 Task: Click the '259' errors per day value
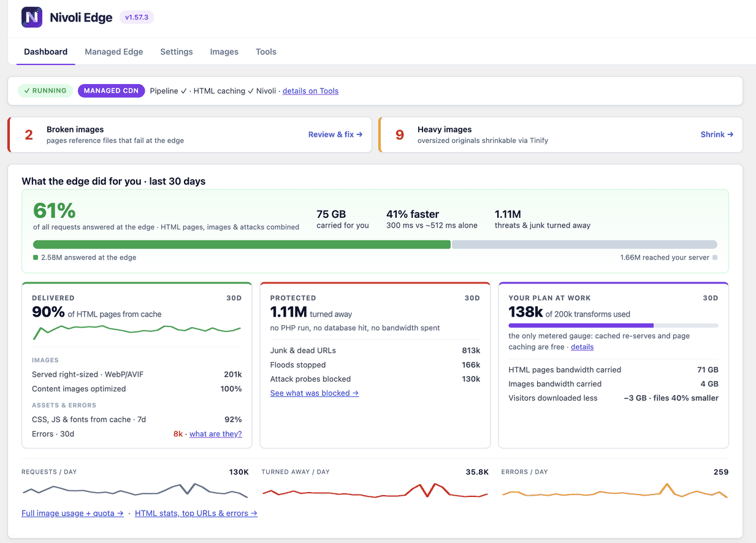pyautogui.click(x=721, y=472)
